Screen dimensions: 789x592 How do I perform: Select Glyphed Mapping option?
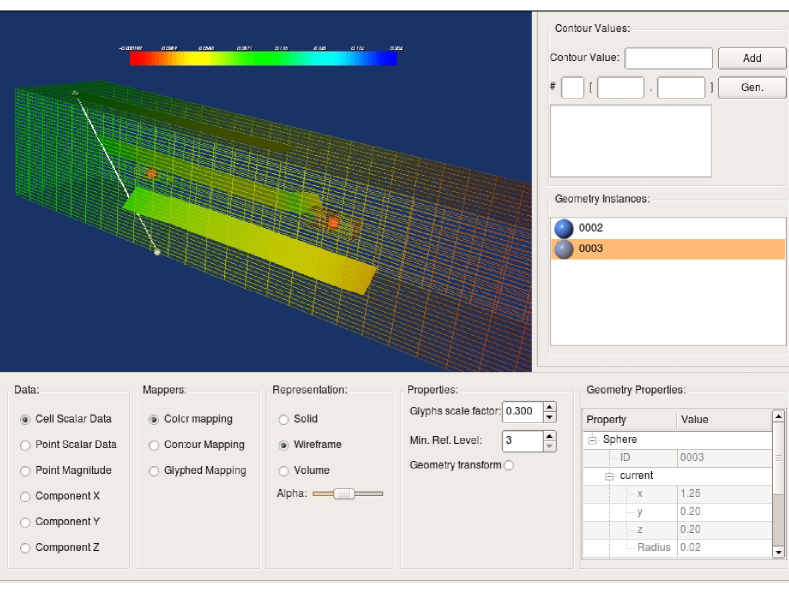[154, 471]
